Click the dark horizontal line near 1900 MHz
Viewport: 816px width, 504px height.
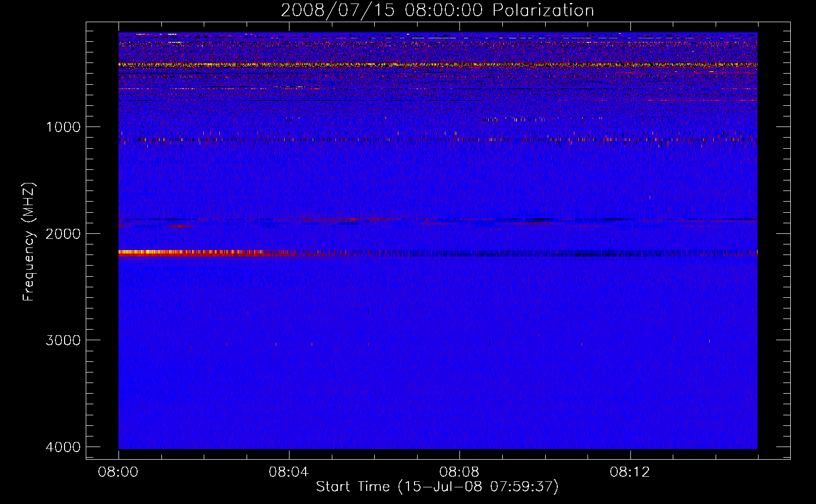[x=438, y=220]
